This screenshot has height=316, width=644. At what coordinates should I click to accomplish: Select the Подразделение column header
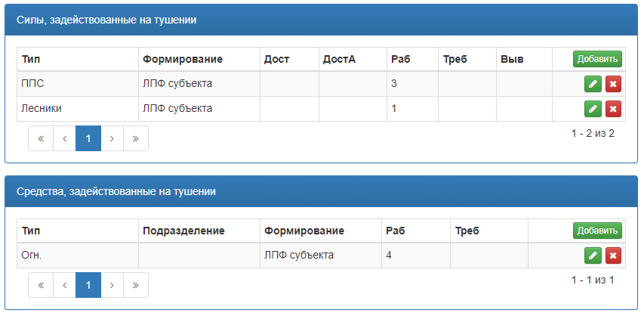coord(183,231)
